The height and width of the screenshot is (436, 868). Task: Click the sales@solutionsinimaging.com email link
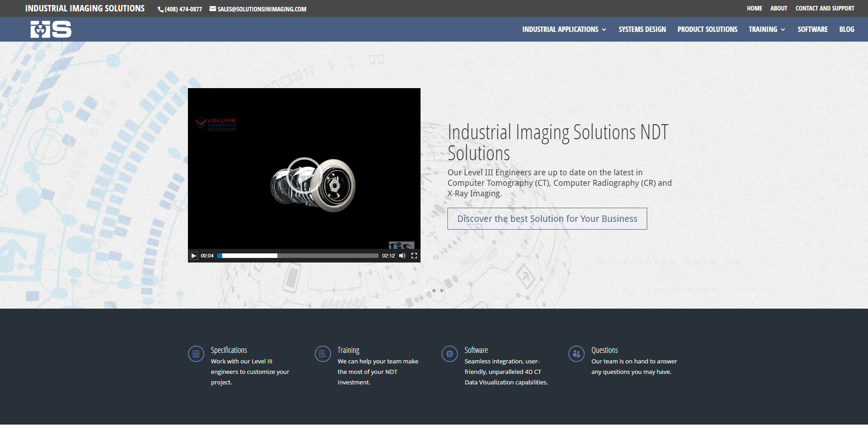(x=262, y=9)
